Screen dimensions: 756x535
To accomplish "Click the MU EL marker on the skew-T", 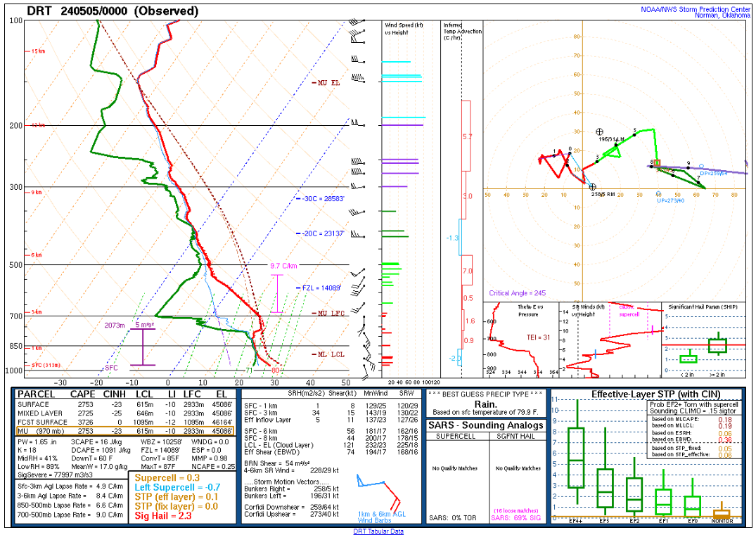I will tap(326, 82).
